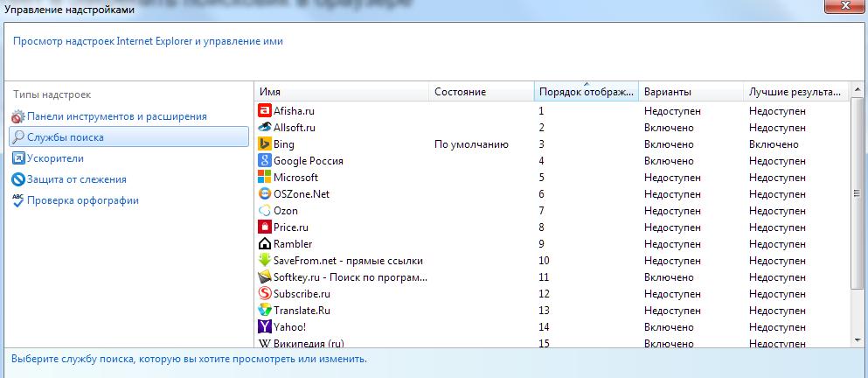Click the Translate.Ru provider icon

click(265, 311)
